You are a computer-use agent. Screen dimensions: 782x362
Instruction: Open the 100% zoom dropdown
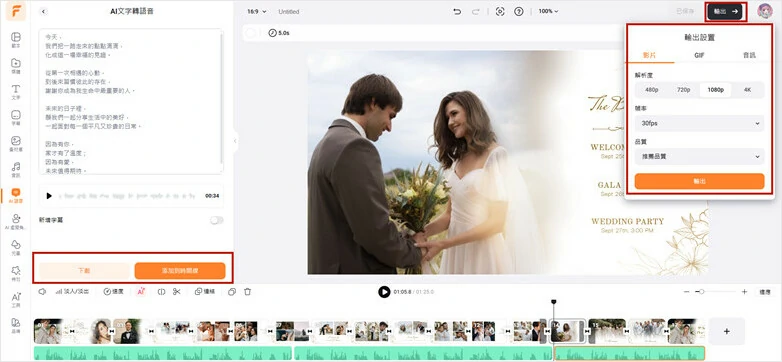pyautogui.click(x=548, y=11)
